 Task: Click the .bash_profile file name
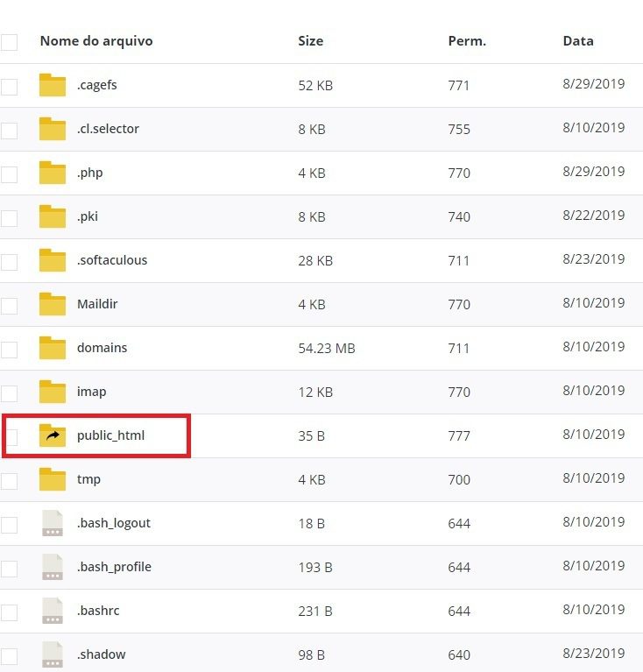coord(114,567)
